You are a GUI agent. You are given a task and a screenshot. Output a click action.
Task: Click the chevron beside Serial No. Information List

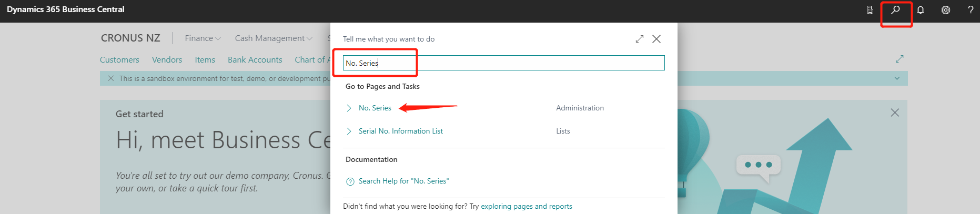pos(349,131)
